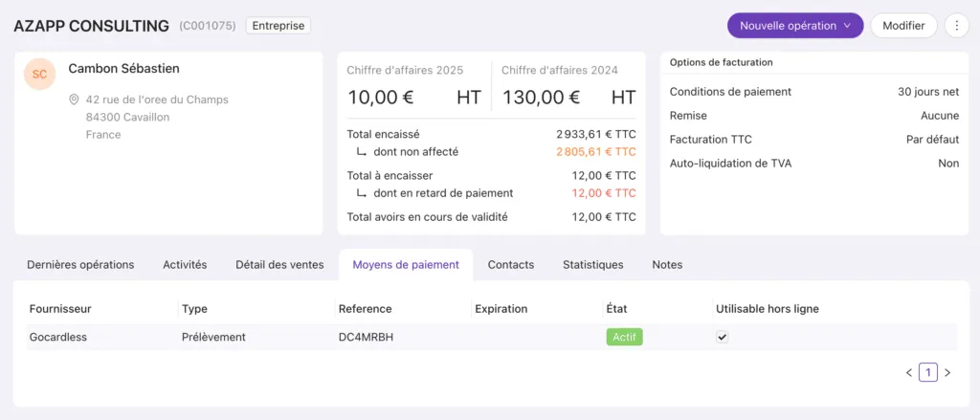980x420 pixels.
Task: Click the Reference column header
Action: 365,309
